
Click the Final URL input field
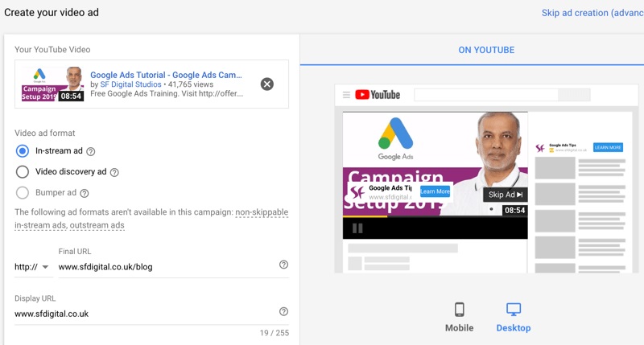pos(165,266)
